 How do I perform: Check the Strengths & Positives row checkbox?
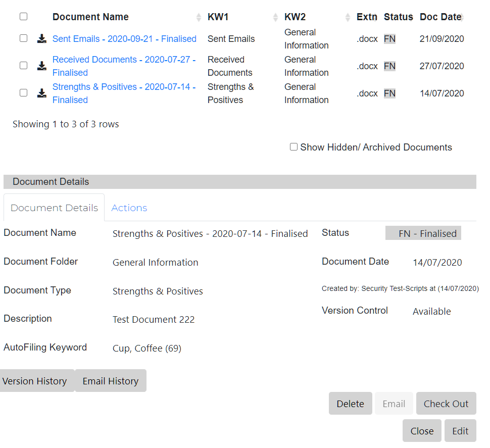pos(23,93)
